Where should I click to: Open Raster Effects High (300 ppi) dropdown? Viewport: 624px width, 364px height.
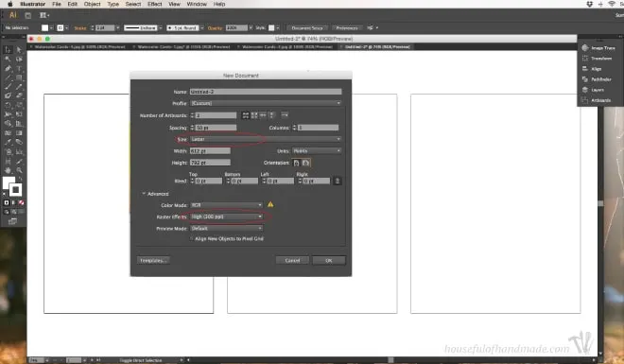click(226, 217)
